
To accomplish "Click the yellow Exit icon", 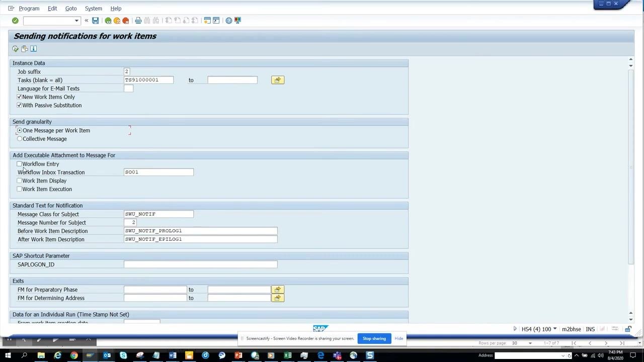I will click(117, 21).
